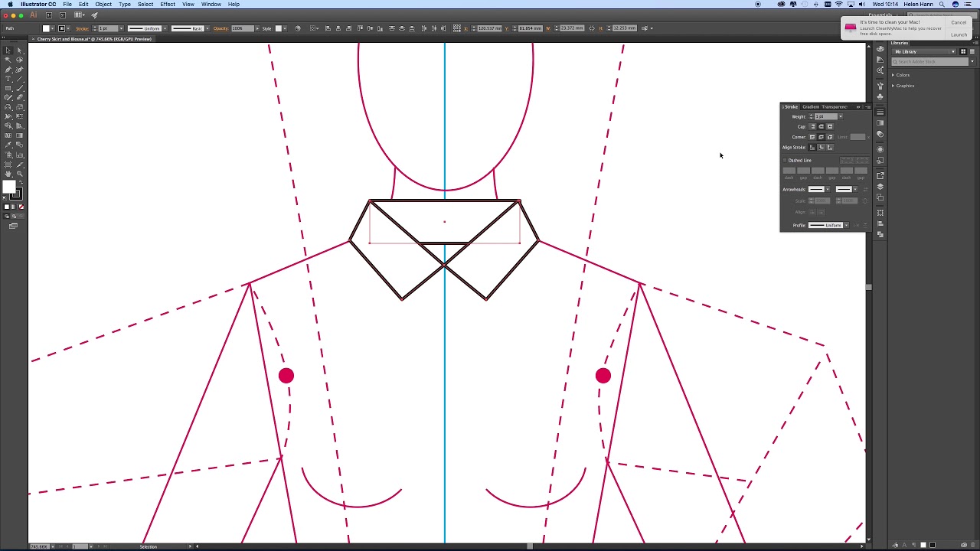Switch to the Gradient tab
This screenshot has height=551, width=980.
tap(811, 106)
